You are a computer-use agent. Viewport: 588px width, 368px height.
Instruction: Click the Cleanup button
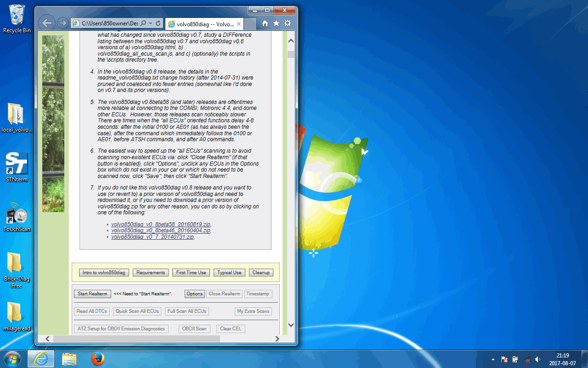coord(261,273)
